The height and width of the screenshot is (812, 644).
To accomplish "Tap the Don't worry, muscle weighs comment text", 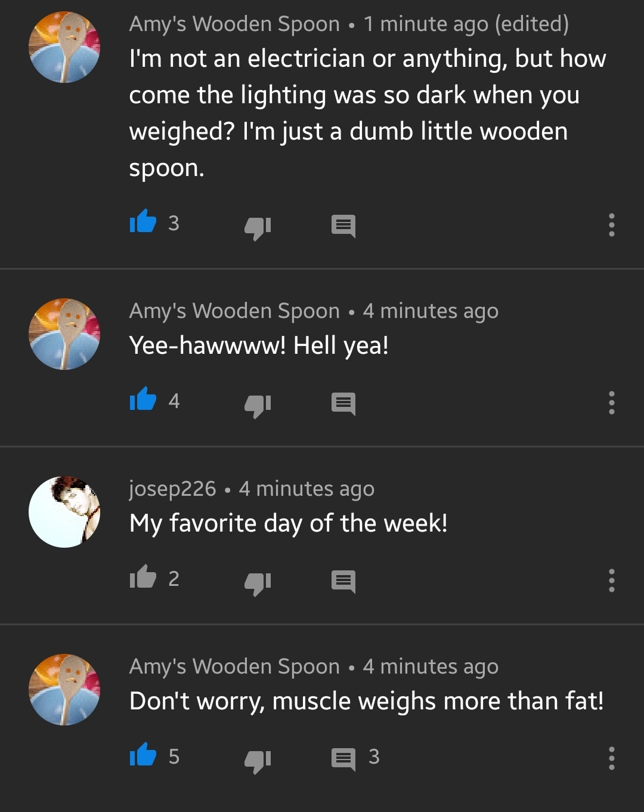I will pos(367,701).
